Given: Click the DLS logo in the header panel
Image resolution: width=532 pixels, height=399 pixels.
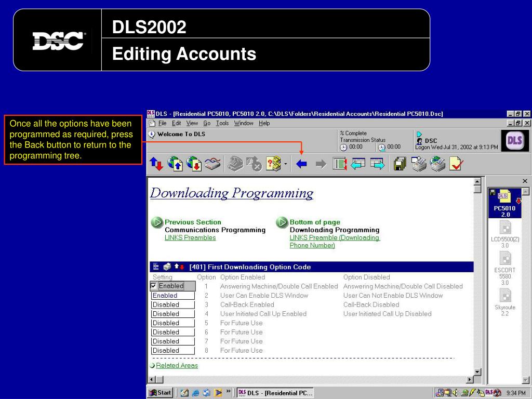Looking at the screenshot, I should click(514, 140).
